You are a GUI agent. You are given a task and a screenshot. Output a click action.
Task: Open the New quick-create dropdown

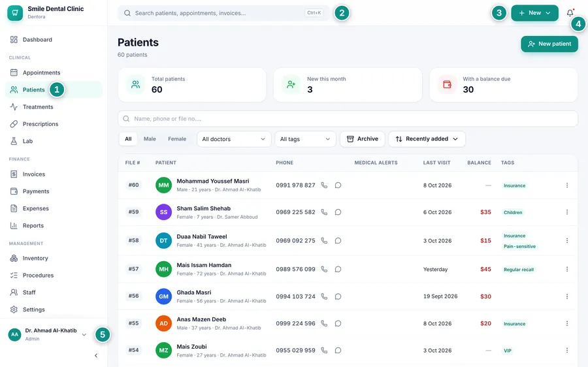coord(534,13)
